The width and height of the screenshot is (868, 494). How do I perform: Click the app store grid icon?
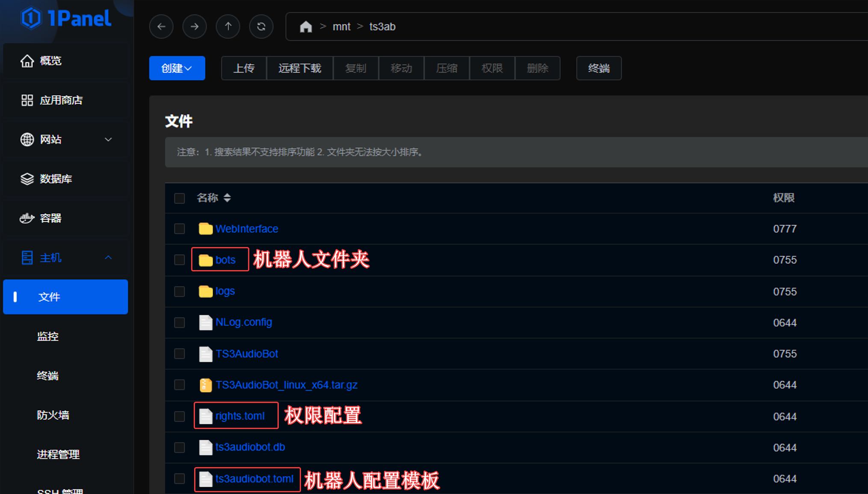[x=27, y=100]
